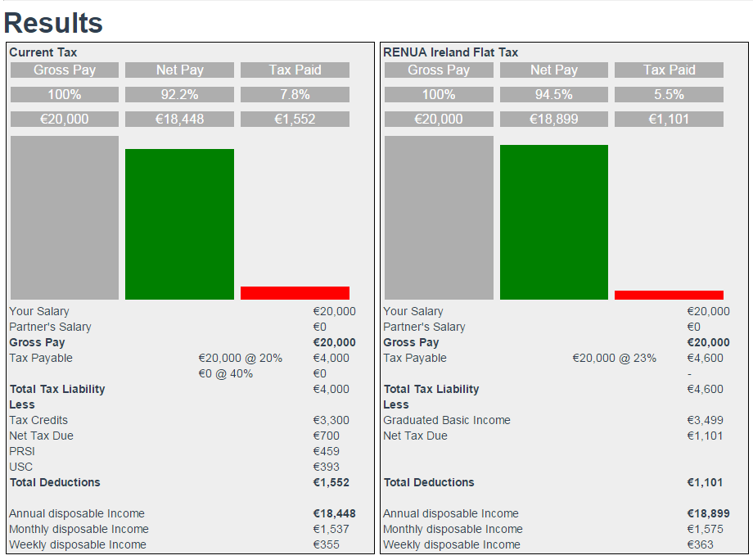The image size is (753, 560).
Task: Click Gross Pay header in Current Tax panel
Action: click(65, 70)
